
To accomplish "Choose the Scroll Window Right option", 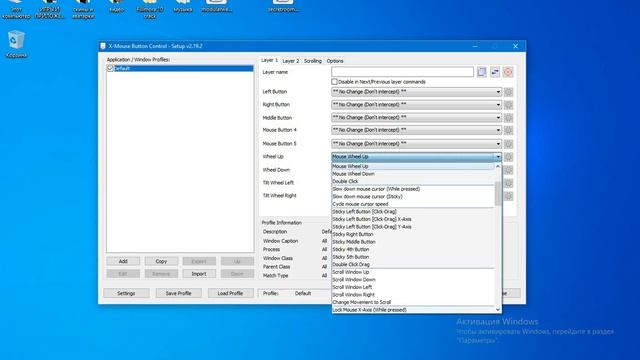I will click(x=413, y=295).
